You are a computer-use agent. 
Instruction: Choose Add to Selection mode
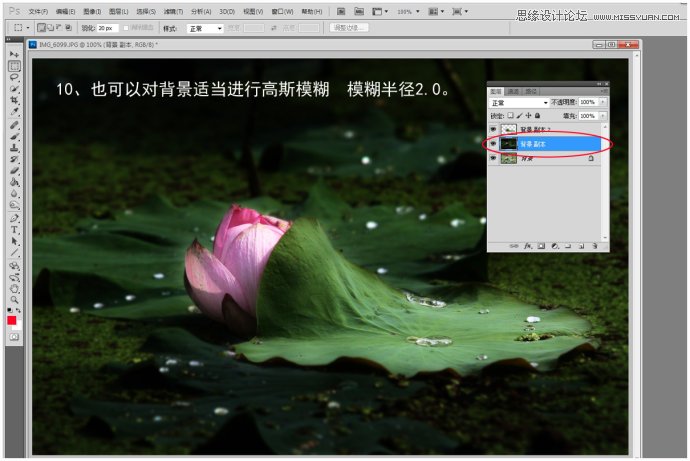[x=50, y=28]
